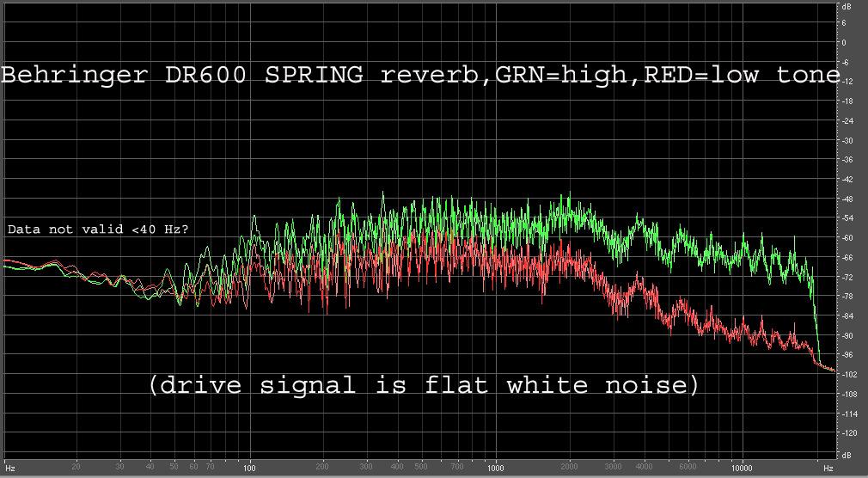Click the -66 dB level axis label
868x478 pixels.
click(847, 258)
